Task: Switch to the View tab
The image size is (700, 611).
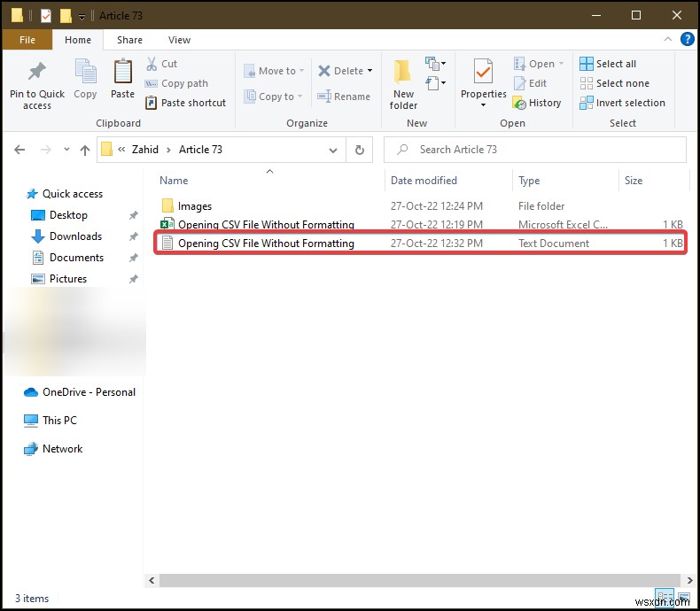Action: coord(180,40)
